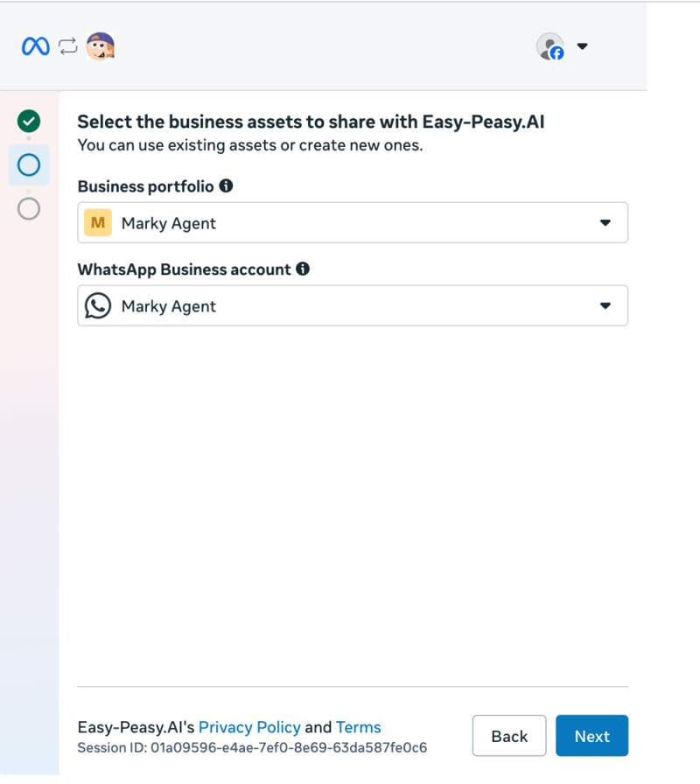Open the Privacy Policy link

click(249, 727)
